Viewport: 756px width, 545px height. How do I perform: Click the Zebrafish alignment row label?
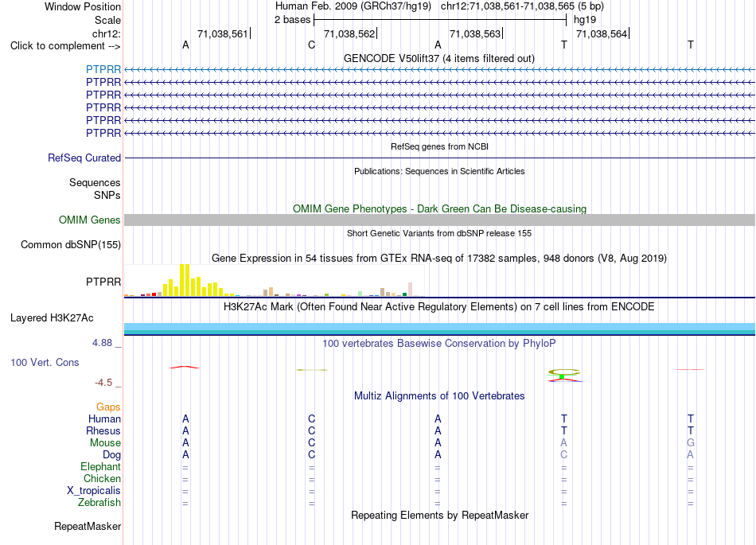(99, 503)
